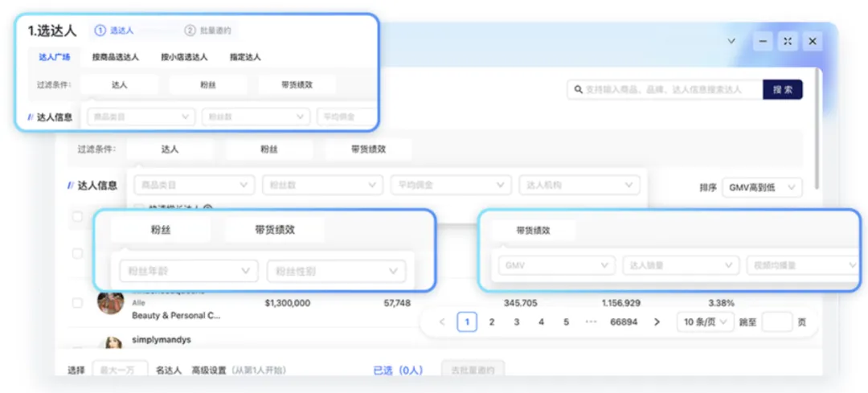Open the 达人销量 dropdown
This screenshot has height=393, width=868.
(681, 266)
